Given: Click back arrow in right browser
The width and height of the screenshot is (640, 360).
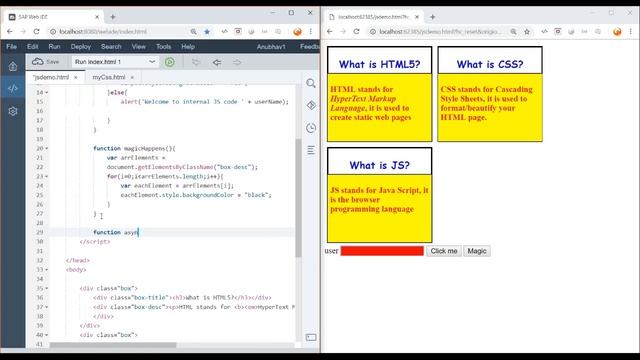Looking at the screenshot, I should tap(330, 31).
